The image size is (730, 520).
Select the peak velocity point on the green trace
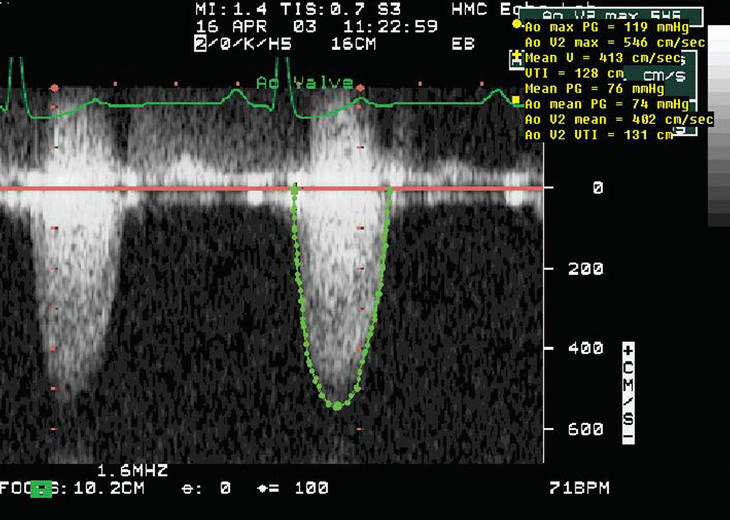tap(337, 405)
